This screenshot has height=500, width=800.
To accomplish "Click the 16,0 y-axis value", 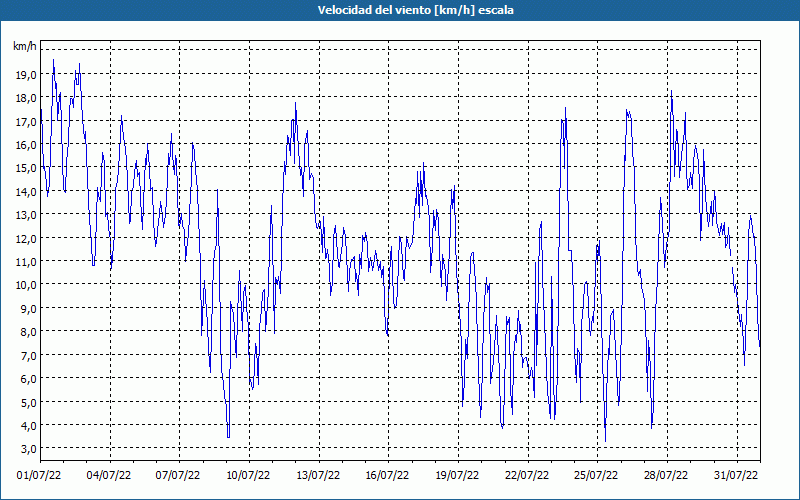I will click(x=26, y=145).
